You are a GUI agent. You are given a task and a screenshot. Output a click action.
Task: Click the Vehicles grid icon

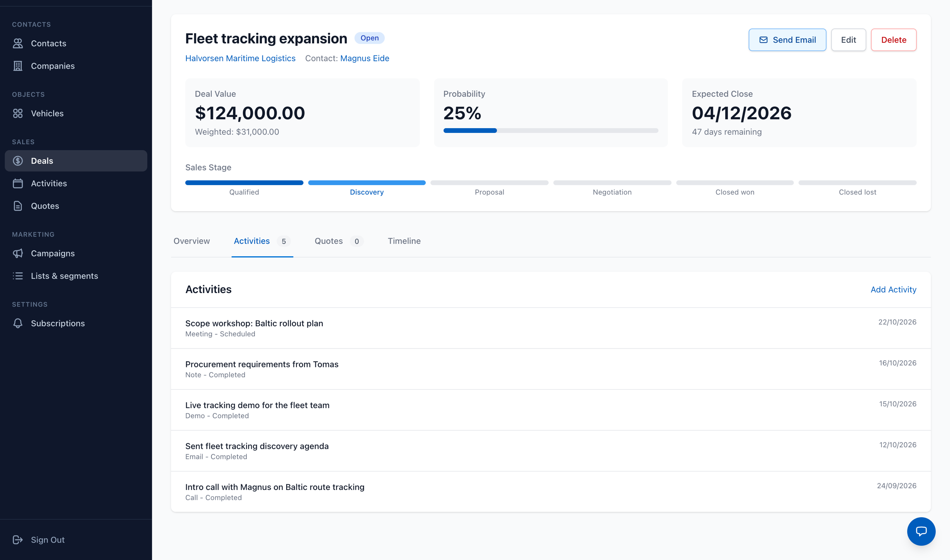pyautogui.click(x=18, y=114)
